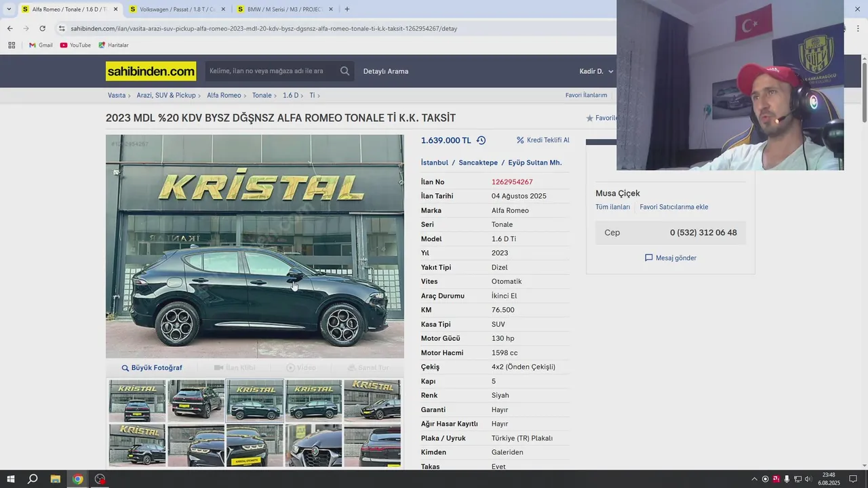Image resolution: width=868 pixels, height=488 pixels.
Task: Click the Favorite star icon
Action: click(x=589, y=118)
